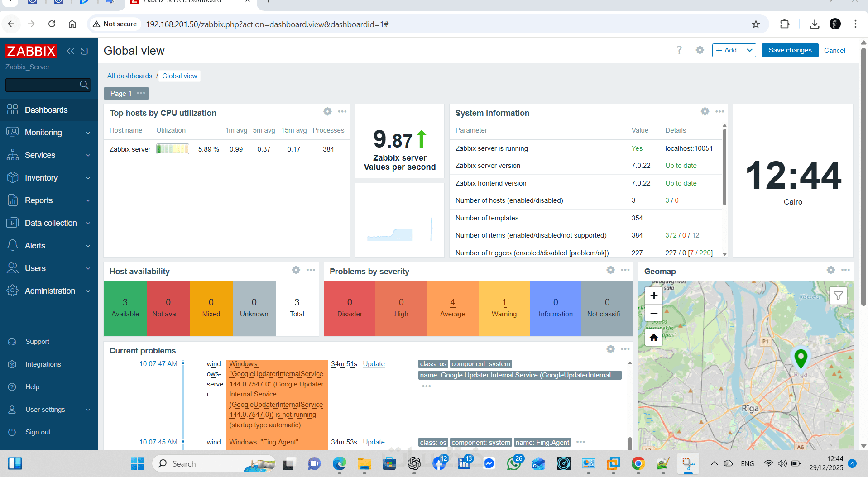Open the dropdown arrow beside Add button
The height and width of the screenshot is (477, 868).
click(x=749, y=50)
